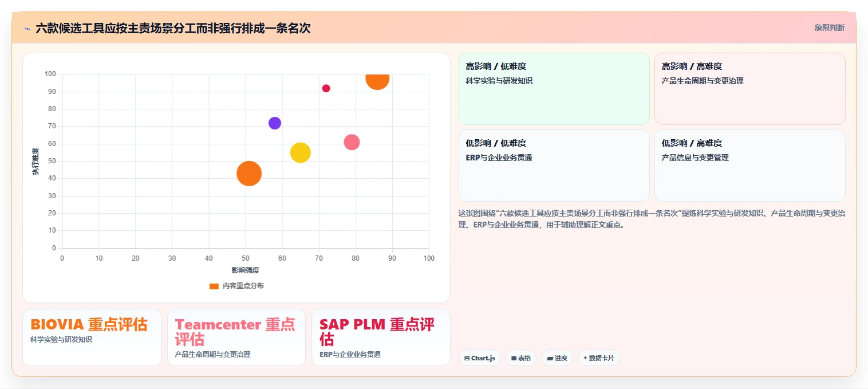Click the summary paragraph starting 这张图围绕
This screenshot has height=389, width=868.
pos(652,219)
